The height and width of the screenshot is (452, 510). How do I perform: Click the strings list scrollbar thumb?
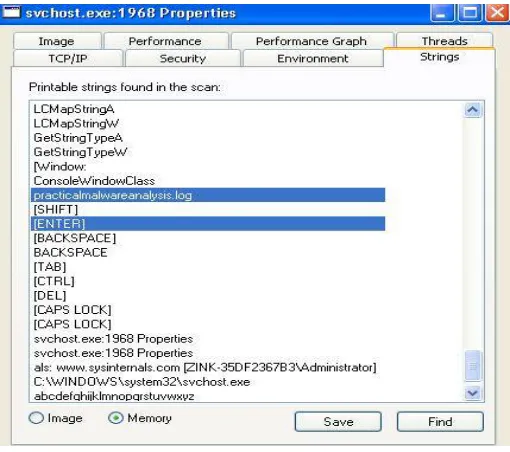(x=473, y=366)
